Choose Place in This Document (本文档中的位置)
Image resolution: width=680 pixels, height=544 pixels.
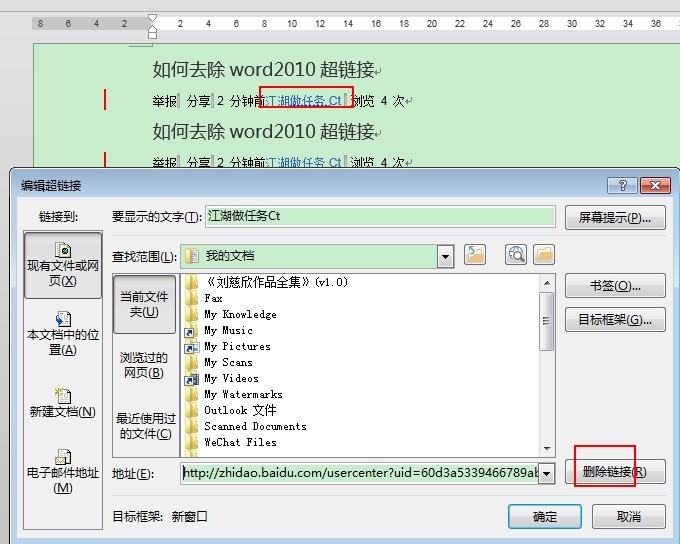[63, 334]
